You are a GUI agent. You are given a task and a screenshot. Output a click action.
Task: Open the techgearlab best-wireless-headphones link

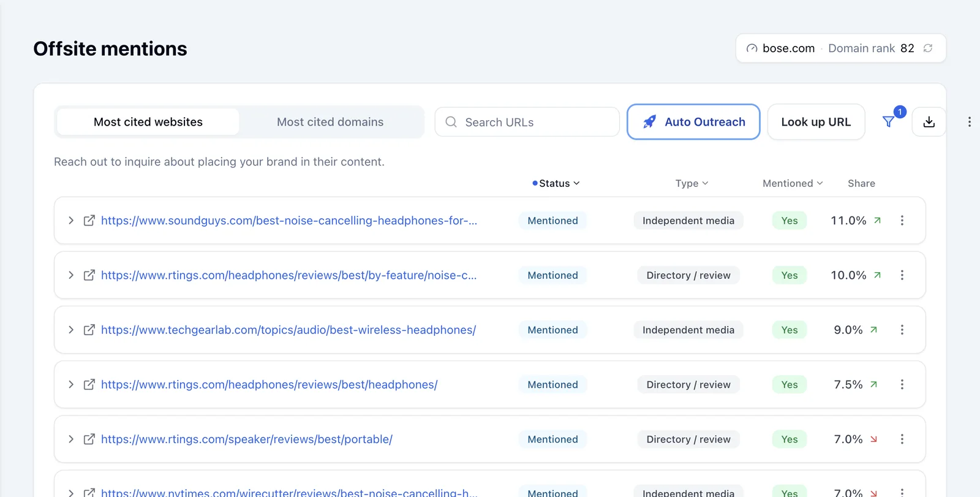288,330
